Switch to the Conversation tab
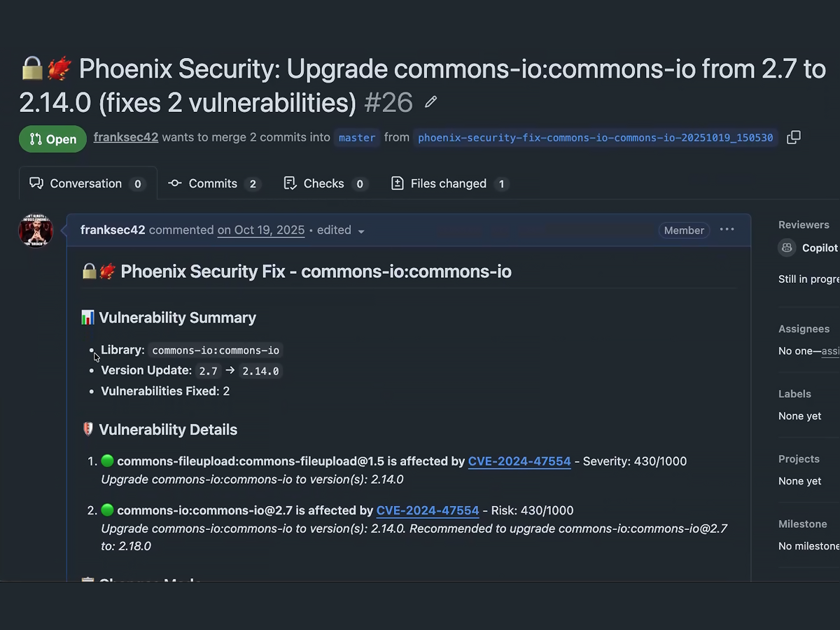Screen dimensions: 840x630 pyautogui.click(x=87, y=183)
